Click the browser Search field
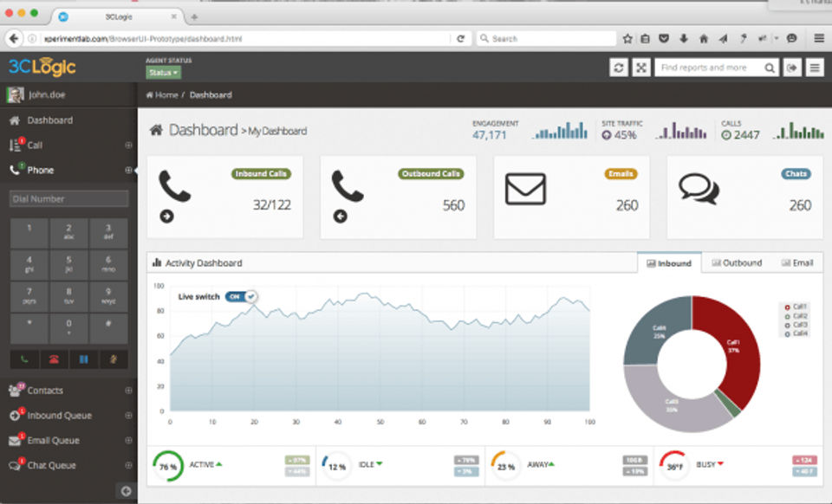 pyautogui.click(x=547, y=39)
